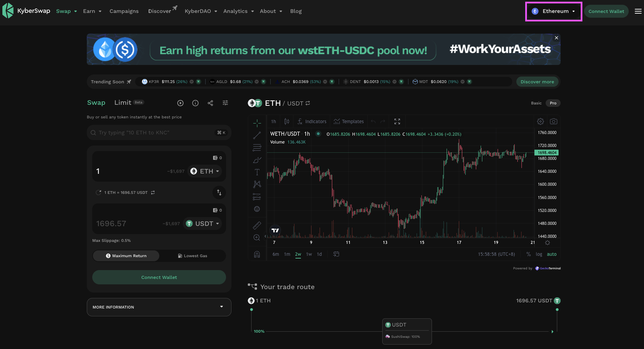
Task: Select the chart ruler measure tool
Action: pos(257,225)
